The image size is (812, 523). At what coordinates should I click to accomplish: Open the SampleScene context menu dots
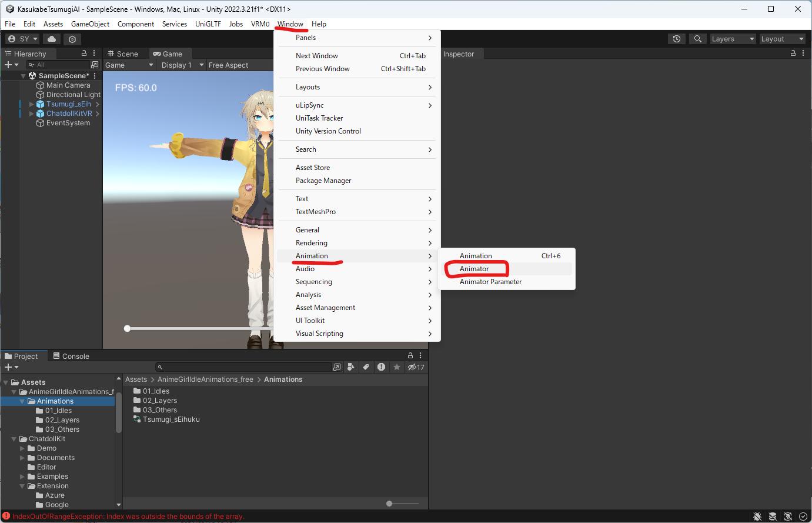(95, 76)
